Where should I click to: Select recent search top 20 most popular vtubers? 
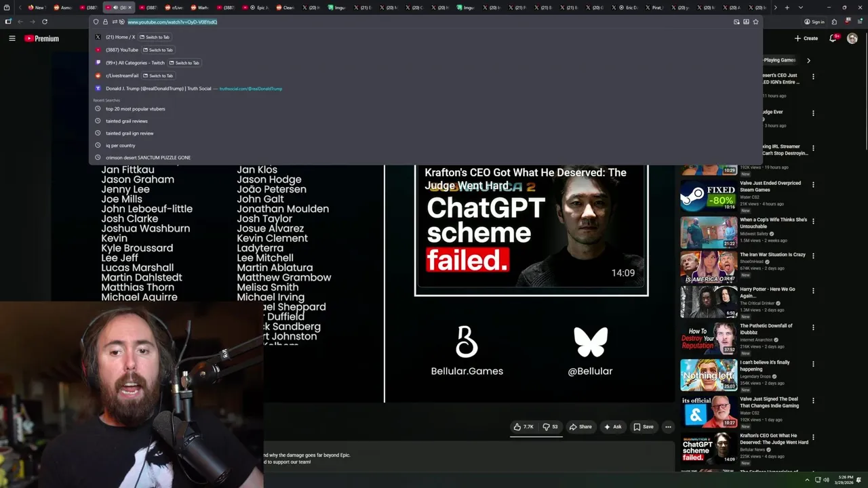pyautogui.click(x=426, y=108)
